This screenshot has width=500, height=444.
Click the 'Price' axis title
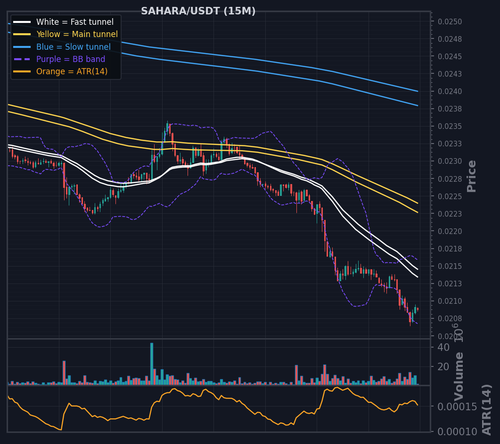pos(471,176)
